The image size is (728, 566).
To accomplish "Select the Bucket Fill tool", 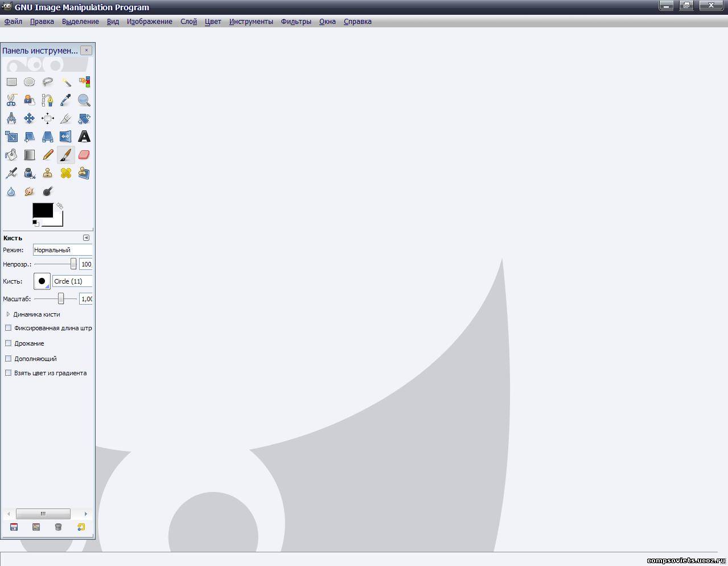I will (11, 155).
